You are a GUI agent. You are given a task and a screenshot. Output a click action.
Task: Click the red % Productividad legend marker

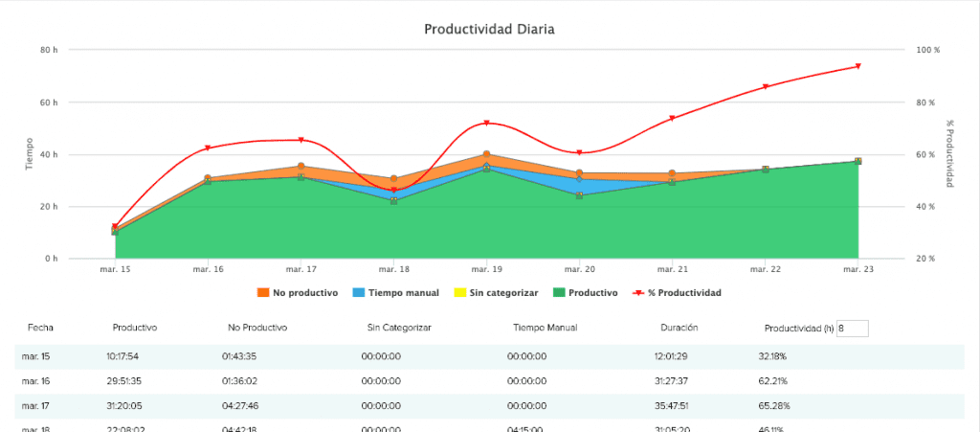[636, 292]
